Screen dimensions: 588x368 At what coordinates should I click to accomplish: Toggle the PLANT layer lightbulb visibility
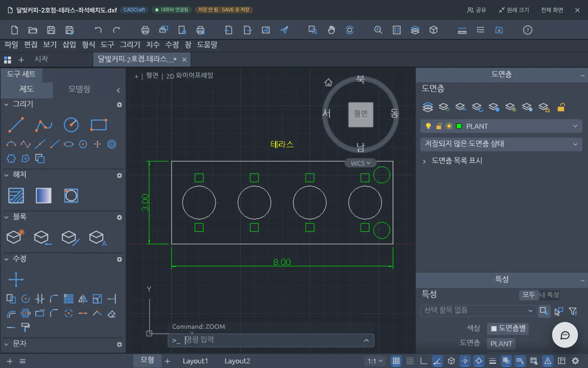point(428,126)
